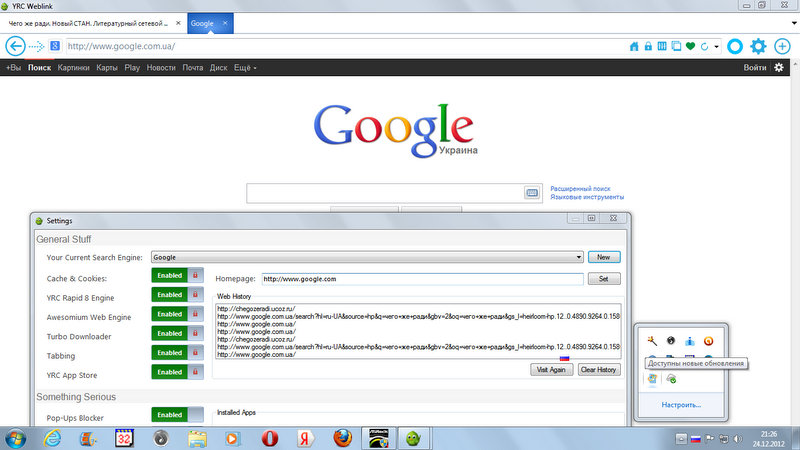
Task: Click the large blue circle icon
Action: 735,46
